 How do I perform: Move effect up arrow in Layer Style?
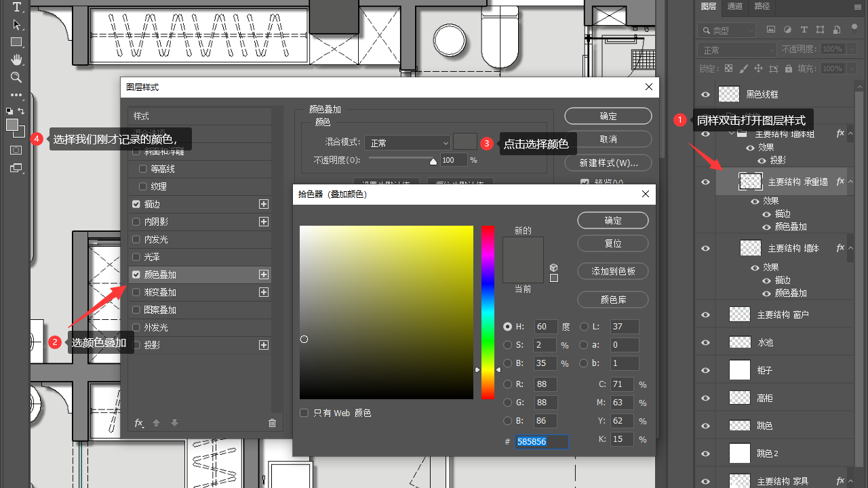click(156, 423)
